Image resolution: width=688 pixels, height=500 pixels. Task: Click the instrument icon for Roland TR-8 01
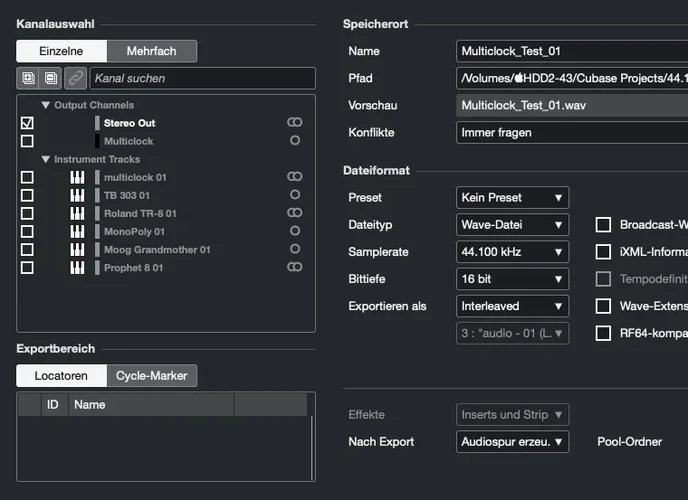pos(77,213)
